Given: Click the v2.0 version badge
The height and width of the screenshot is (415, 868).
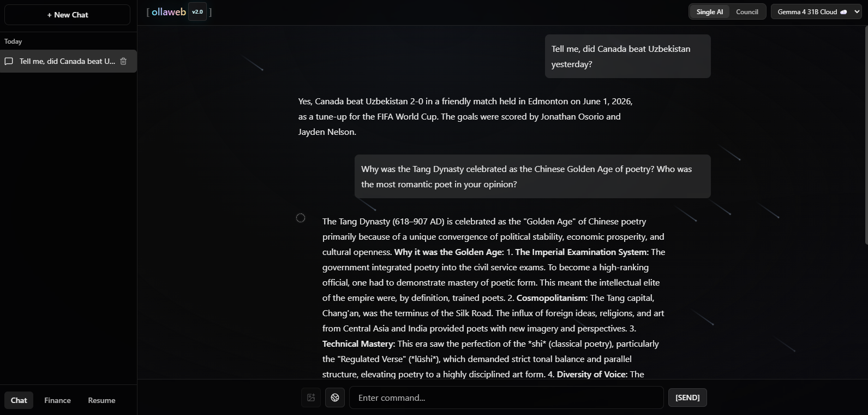Looking at the screenshot, I should coord(197,12).
